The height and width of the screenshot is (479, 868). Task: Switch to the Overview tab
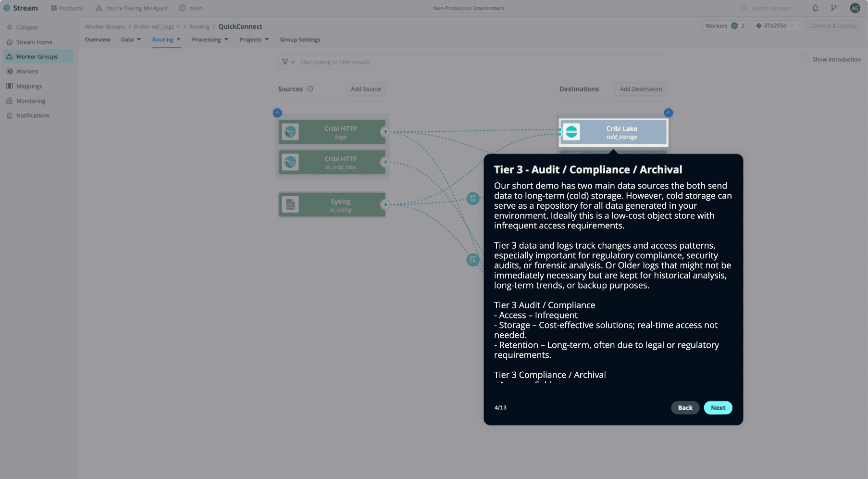tap(98, 39)
